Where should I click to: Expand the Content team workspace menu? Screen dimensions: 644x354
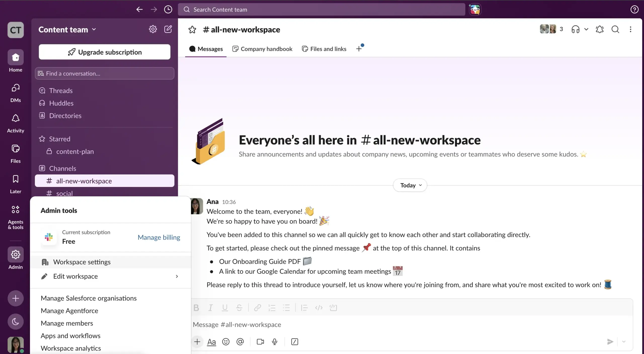67,30
